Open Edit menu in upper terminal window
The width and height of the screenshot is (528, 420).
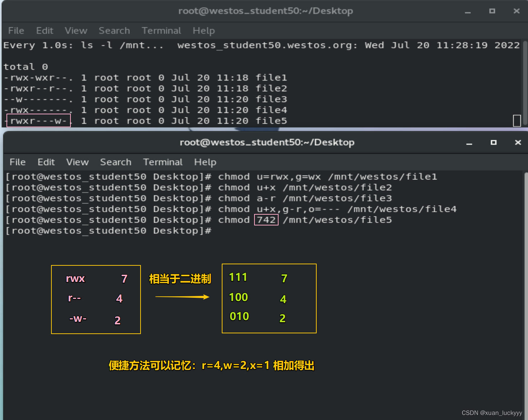(45, 31)
